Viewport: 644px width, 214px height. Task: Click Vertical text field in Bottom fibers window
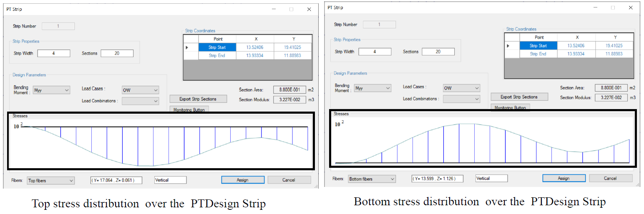point(491,178)
